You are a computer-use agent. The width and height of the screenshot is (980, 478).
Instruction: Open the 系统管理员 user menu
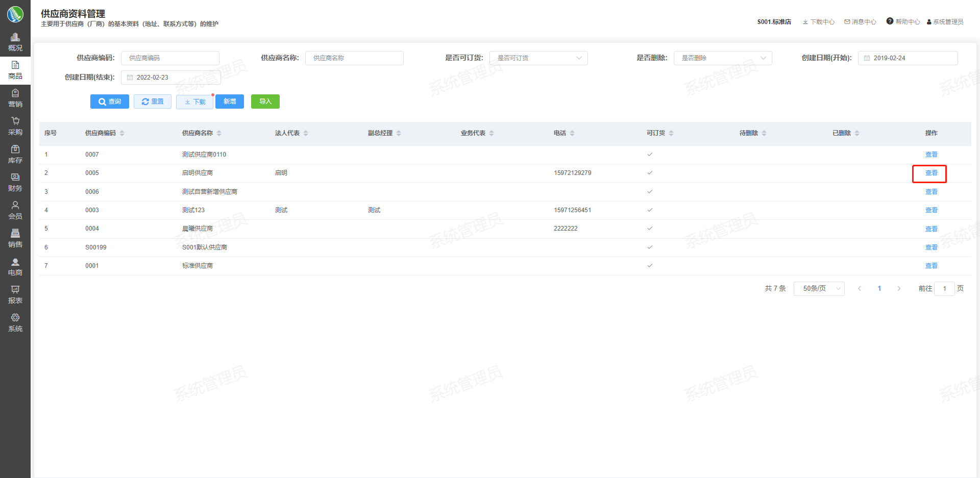click(x=945, y=22)
